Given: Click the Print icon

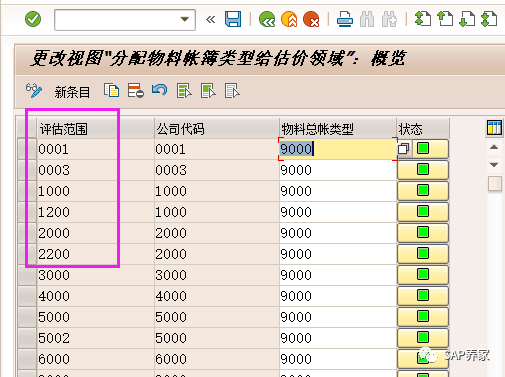Looking at the screenshot, I should [x=345, y=19].
